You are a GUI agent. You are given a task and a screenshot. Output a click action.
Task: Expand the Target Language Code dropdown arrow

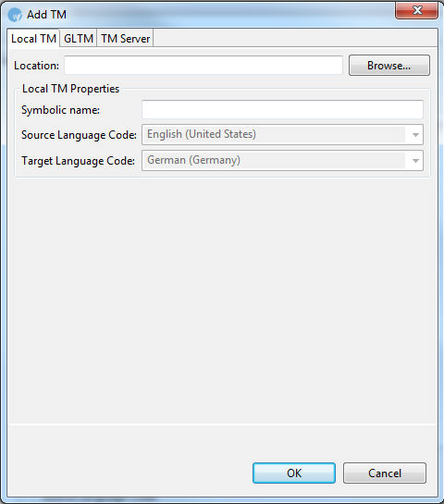(415, 160)
